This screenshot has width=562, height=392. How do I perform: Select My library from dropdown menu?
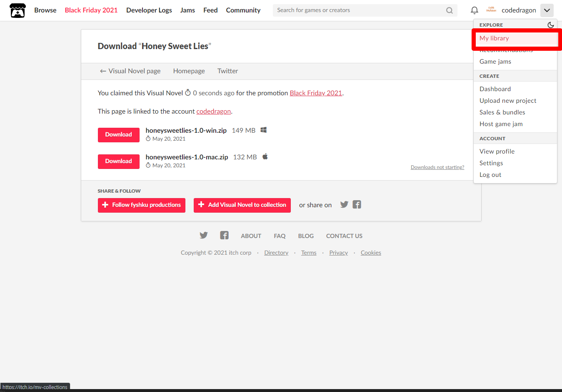point(515,38)
